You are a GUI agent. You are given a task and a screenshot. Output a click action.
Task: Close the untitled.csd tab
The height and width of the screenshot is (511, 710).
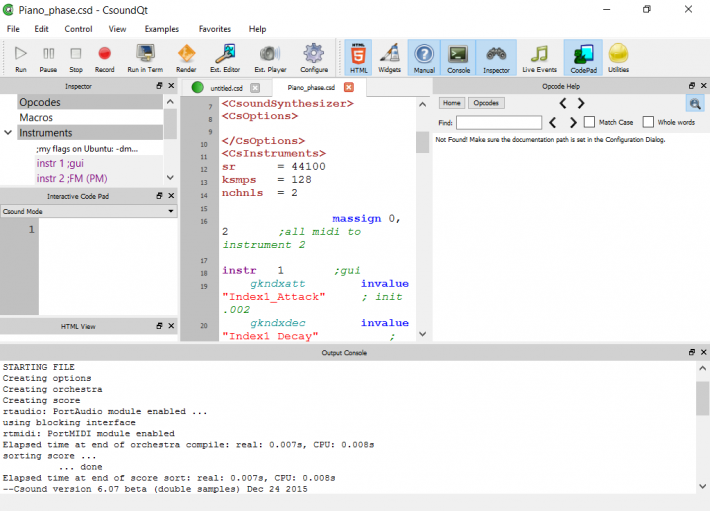coord(255,88)
